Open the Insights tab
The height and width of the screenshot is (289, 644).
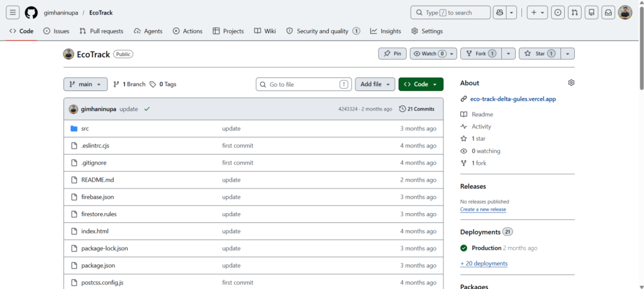tap(386, 31)
